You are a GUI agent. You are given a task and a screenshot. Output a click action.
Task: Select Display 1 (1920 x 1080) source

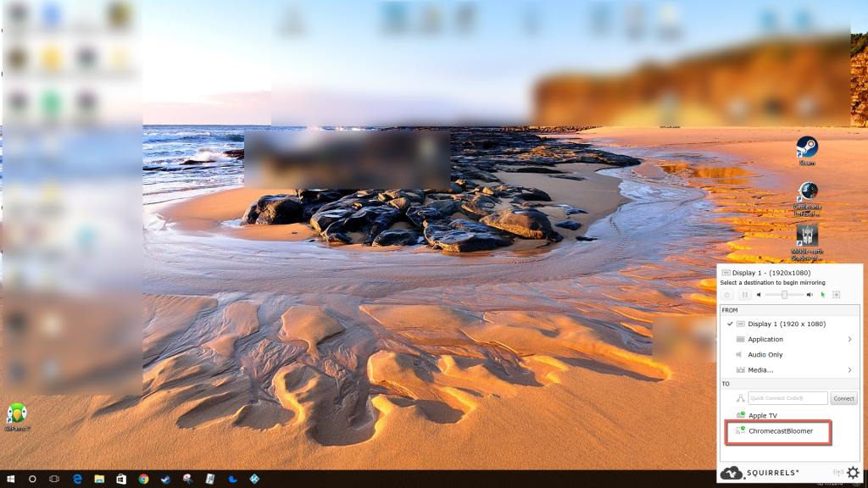coord(786,324)
